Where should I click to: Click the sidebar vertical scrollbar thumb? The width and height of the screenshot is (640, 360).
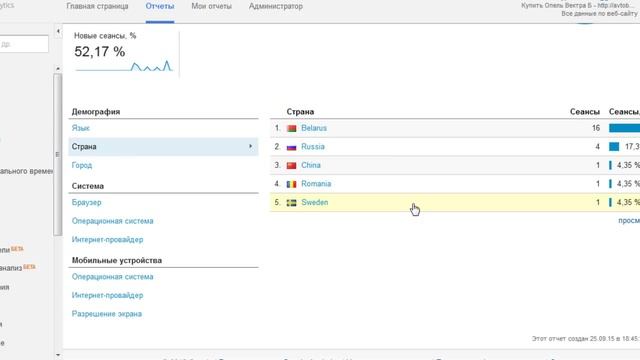pos(58,154)
